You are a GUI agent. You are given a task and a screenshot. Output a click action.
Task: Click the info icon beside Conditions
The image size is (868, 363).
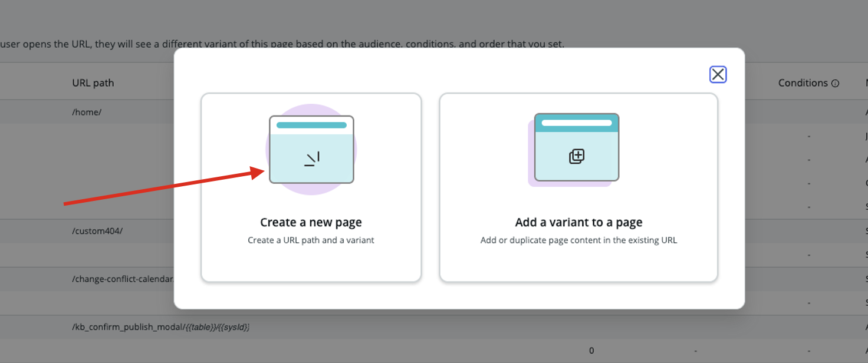click(835, 84)
